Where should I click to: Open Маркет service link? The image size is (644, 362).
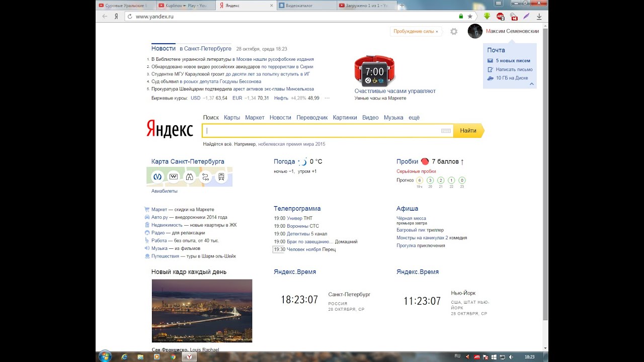click(x=255, y=118)
